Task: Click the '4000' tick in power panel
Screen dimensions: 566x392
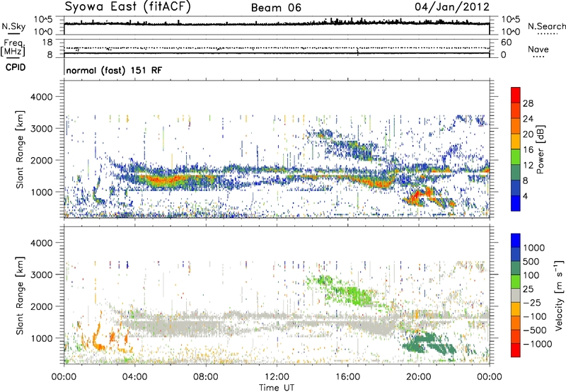Action: [x=42, y=97]
